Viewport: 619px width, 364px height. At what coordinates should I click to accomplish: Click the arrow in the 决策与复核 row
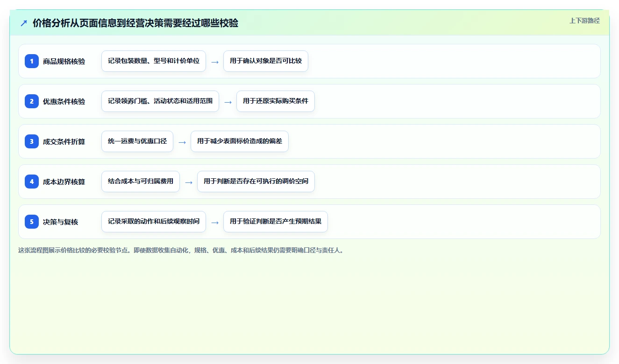(215, 222)
